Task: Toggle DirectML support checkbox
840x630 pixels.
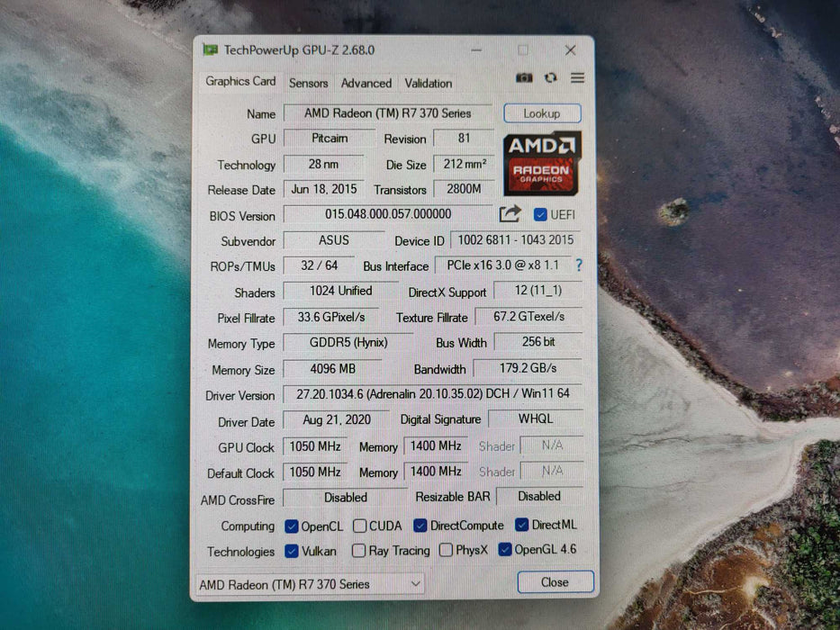Action: pos(522,526)
